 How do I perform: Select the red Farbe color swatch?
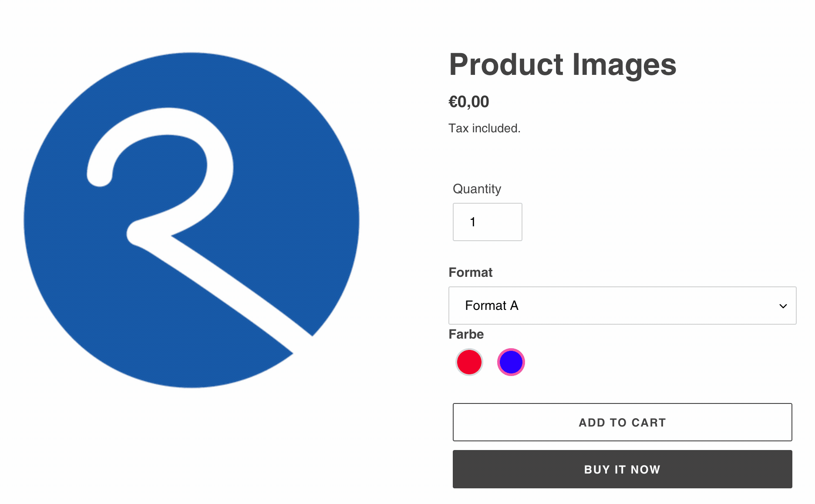(469, 362)
